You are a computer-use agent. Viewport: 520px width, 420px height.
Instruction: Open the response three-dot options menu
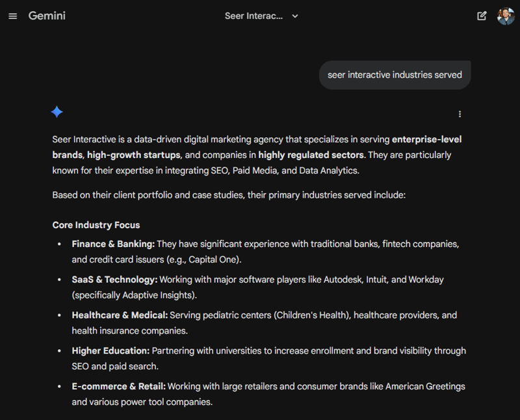coord(460,114)
